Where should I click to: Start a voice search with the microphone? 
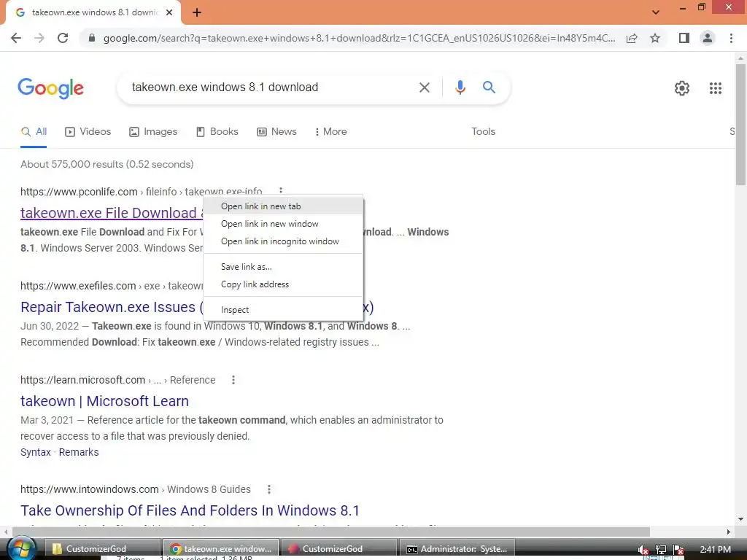[460, 87]
